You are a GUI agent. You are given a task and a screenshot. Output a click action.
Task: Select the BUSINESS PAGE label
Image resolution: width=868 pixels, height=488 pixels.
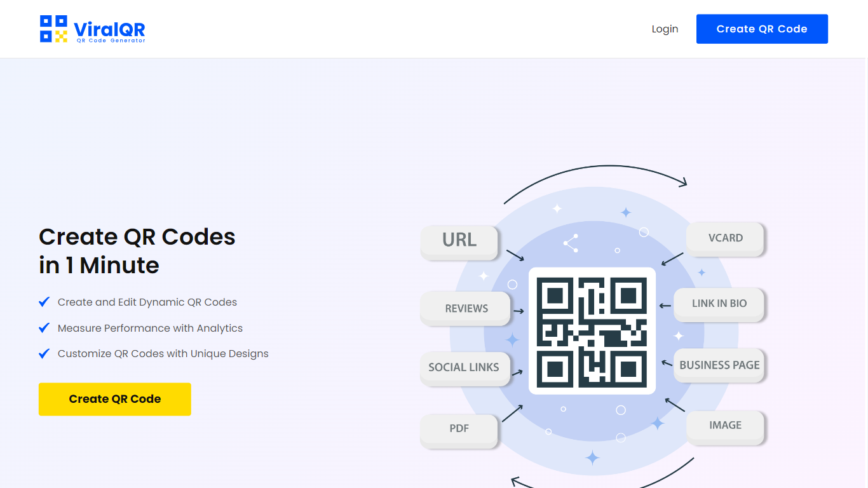click(x=719, y=365)
